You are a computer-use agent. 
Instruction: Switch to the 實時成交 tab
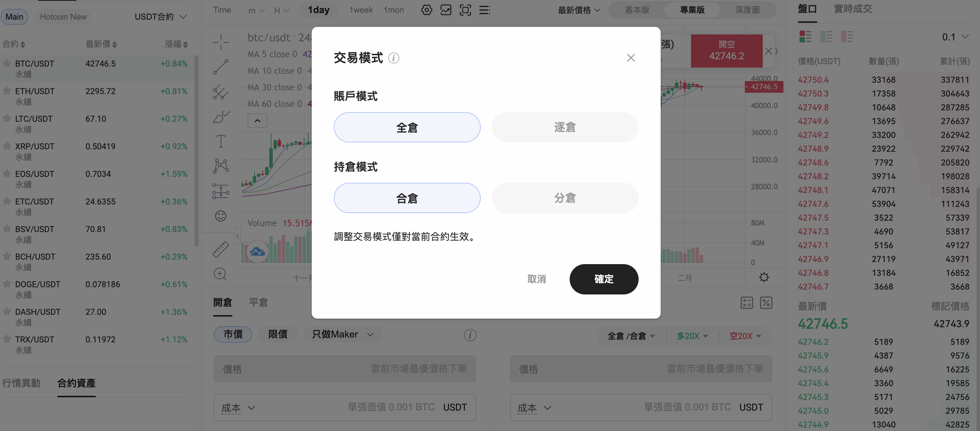tap(852, 9)
